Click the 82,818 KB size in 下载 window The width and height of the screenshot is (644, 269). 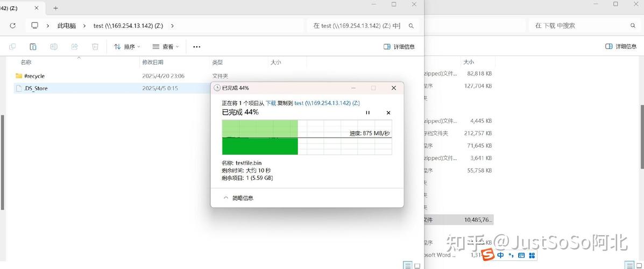479,74
